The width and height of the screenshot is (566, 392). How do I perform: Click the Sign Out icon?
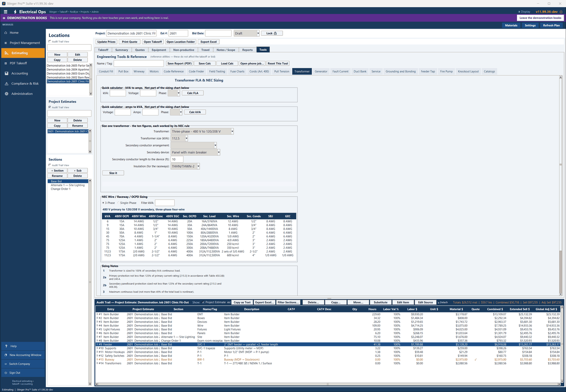6,373
